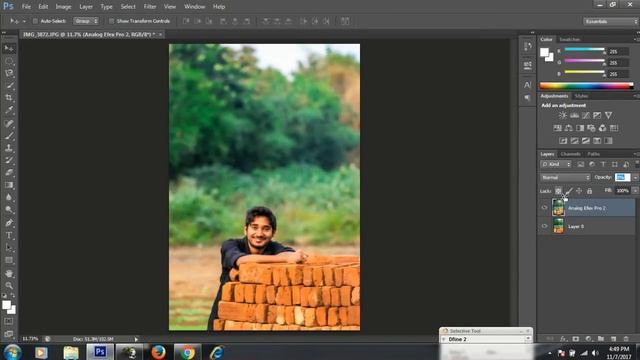Open status bar info arrow

click(136, 339)
